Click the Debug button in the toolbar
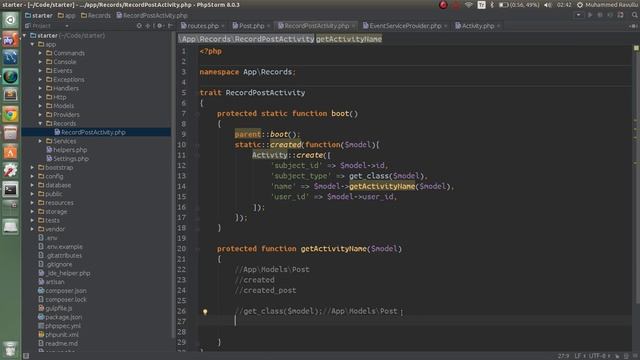 (600, 15)
